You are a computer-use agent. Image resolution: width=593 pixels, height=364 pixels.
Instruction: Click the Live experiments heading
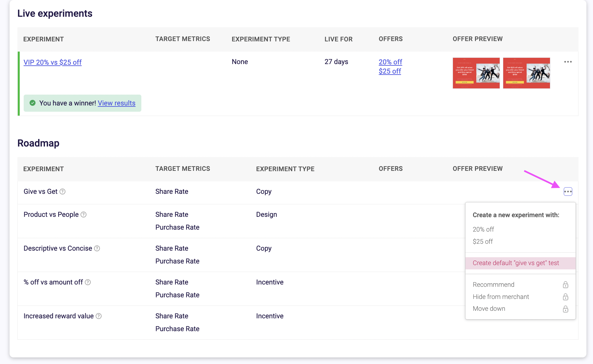[55, 13]
